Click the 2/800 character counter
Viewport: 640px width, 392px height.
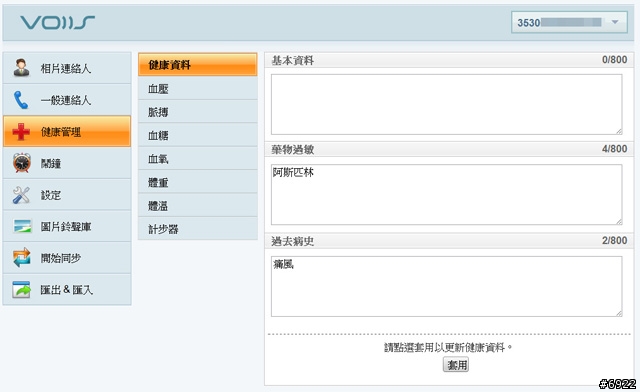tap(614, 241)
